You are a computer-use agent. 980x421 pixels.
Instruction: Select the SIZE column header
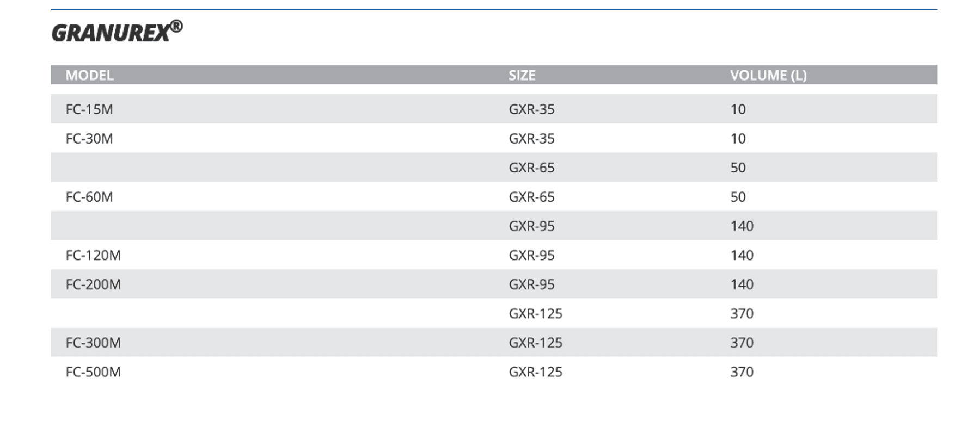[522, 75]
